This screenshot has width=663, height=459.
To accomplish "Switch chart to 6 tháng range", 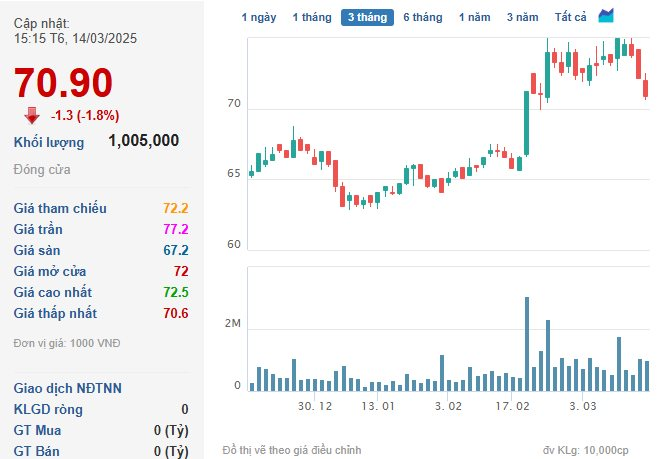I will [423, 17].
